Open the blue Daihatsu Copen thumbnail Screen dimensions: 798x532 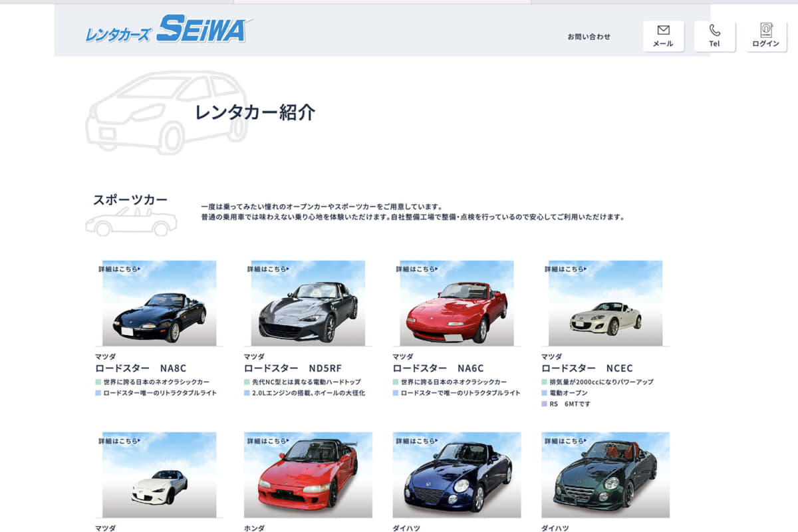tap(457, 475)
